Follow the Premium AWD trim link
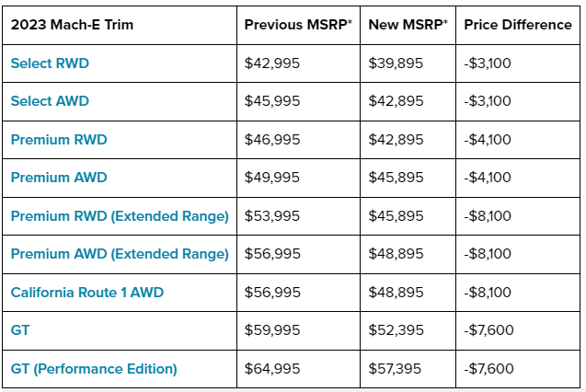 pos(59,178)
